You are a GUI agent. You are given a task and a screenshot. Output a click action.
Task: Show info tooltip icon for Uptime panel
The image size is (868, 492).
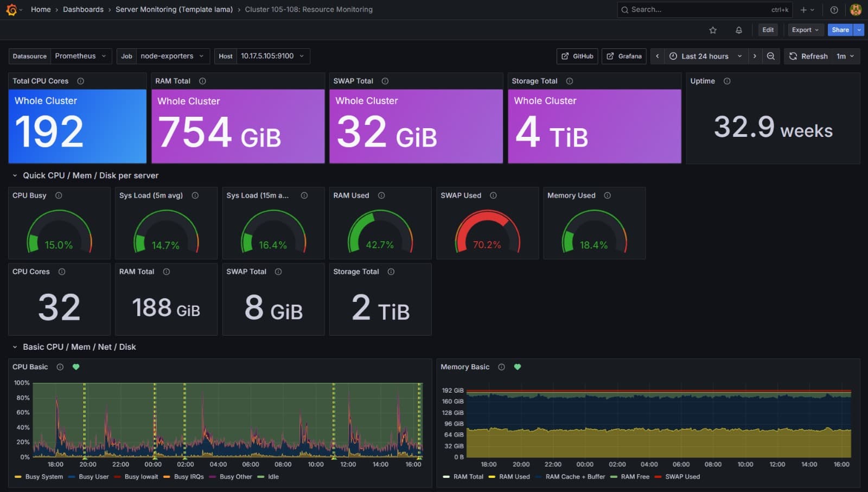click(727, 81)
